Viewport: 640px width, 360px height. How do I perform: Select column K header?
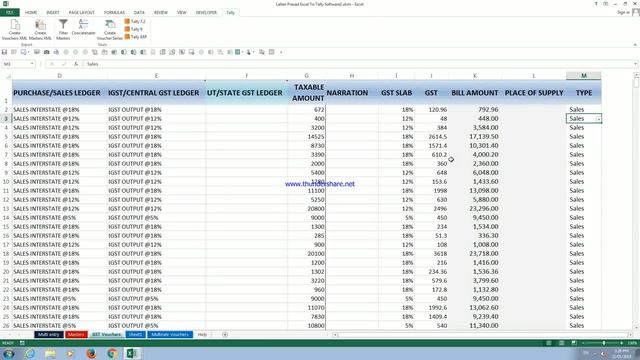(x=475, y=76)
